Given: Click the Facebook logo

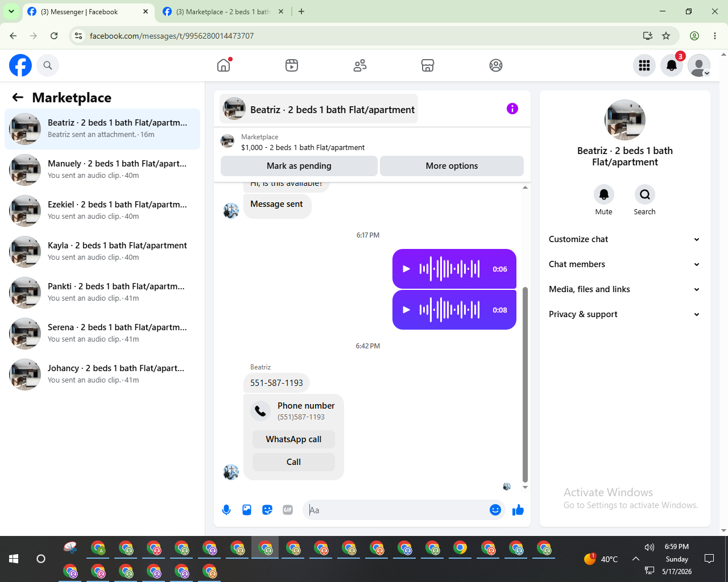Looking at the screenshot, I should tap(20, 65).
